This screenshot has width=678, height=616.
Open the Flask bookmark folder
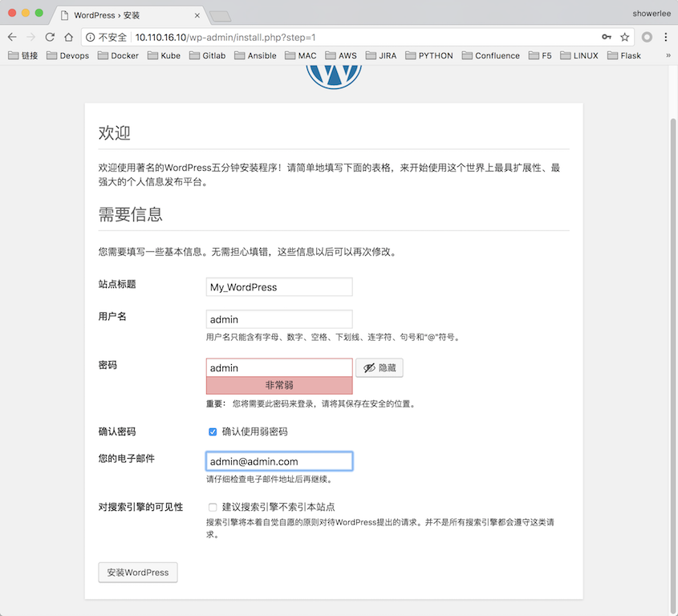(624, 55)
